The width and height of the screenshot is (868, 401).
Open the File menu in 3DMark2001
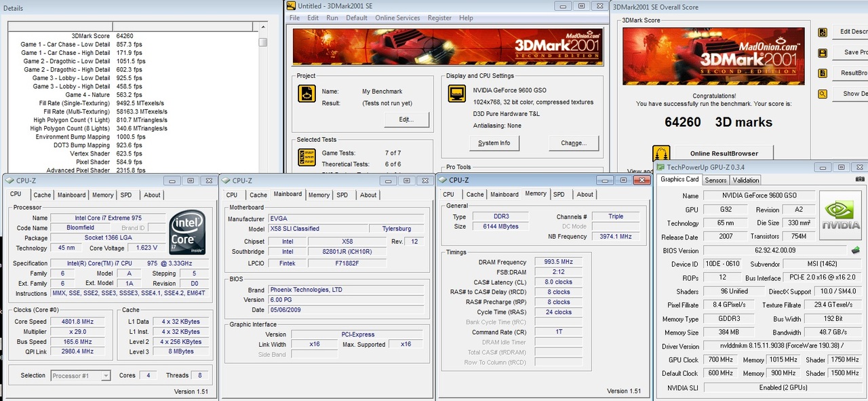tap(294, 18)
